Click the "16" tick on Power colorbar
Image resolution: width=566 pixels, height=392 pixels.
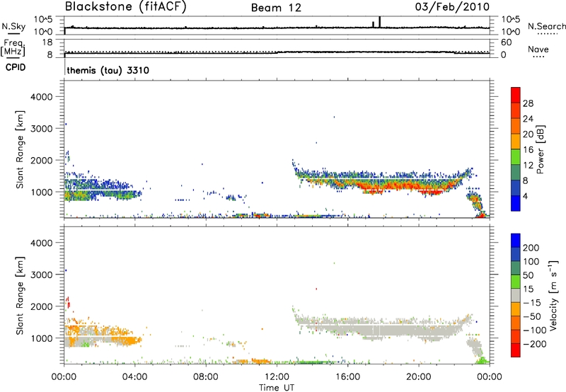528,150
